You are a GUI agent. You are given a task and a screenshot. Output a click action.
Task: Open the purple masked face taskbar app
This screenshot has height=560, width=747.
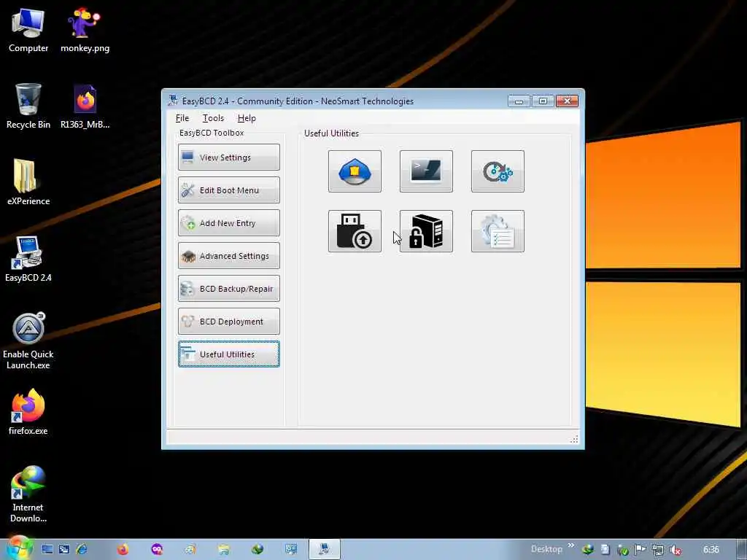coord(157,550)
